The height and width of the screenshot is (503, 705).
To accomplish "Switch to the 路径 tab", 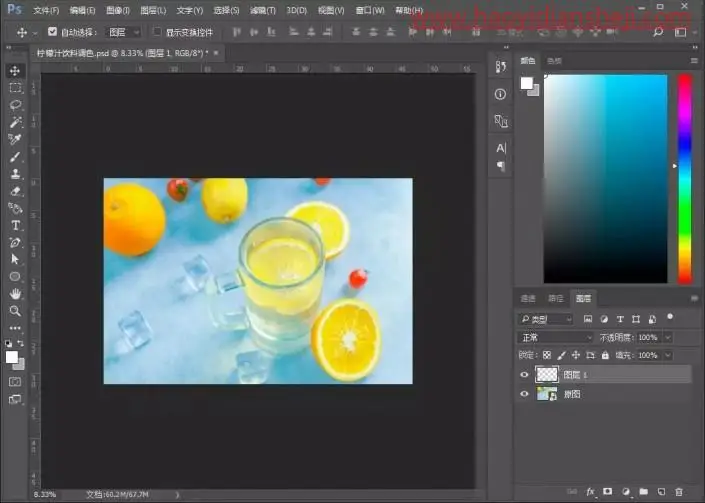I will click(556, 298).
